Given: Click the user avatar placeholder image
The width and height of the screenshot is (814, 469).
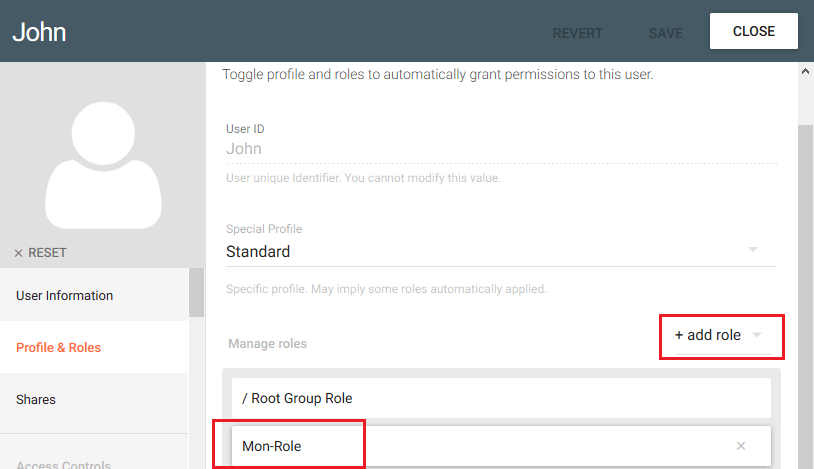Looking at the screenshot, I should (x=103, y=165).
